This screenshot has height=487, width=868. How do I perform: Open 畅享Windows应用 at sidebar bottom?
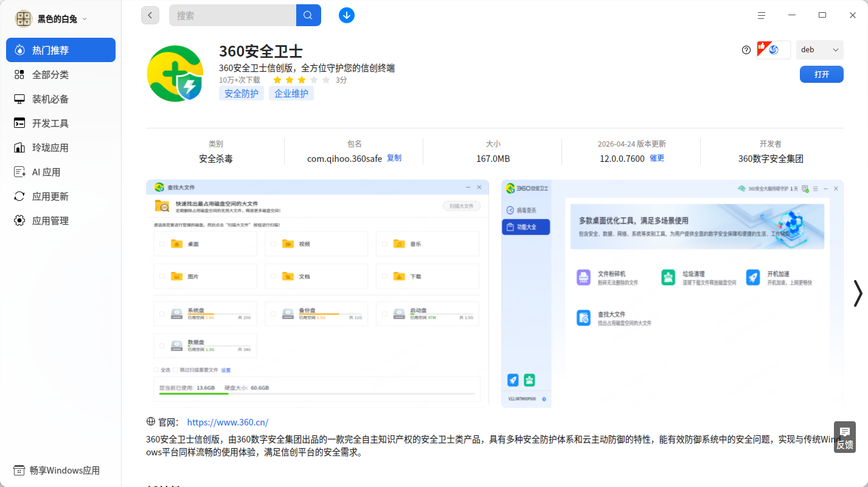pos(58,471)
